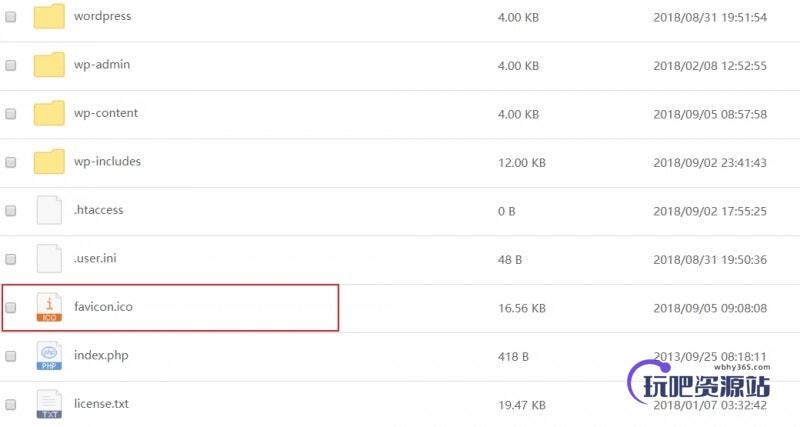The image size is (800, 427).
Task: Click the .user.ini blank file icon
Action: [49, 259]
